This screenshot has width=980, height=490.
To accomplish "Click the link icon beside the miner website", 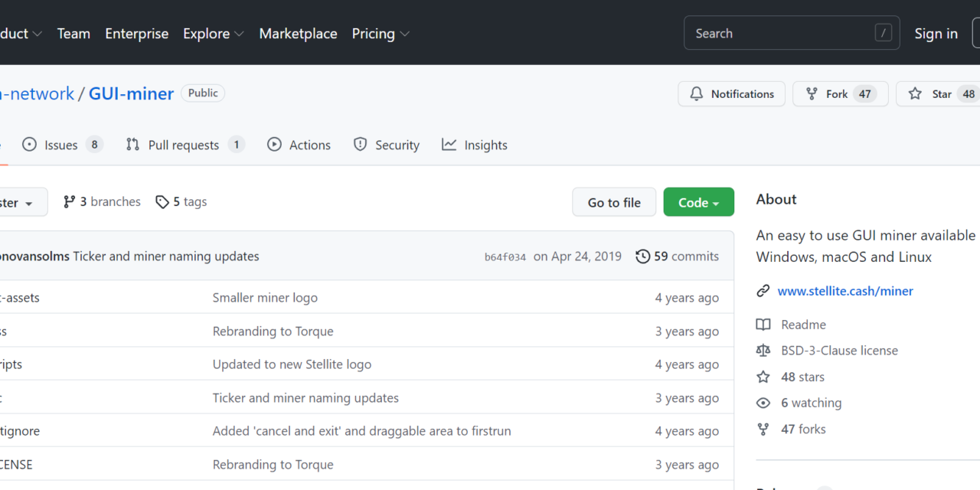I will coord(763,290).
